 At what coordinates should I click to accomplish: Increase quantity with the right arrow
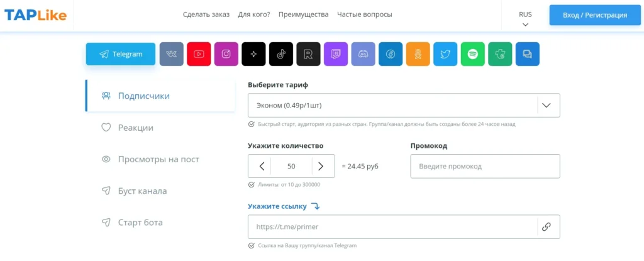point(321,166)
